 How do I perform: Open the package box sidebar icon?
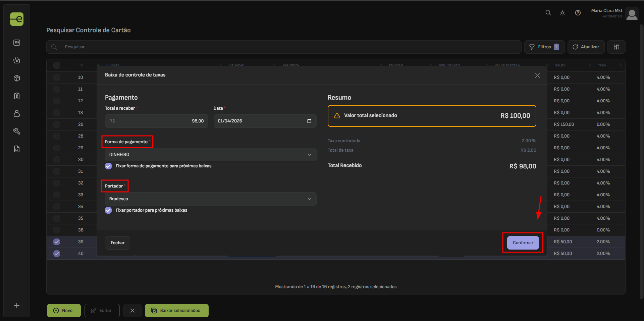[x=17, y=78]
